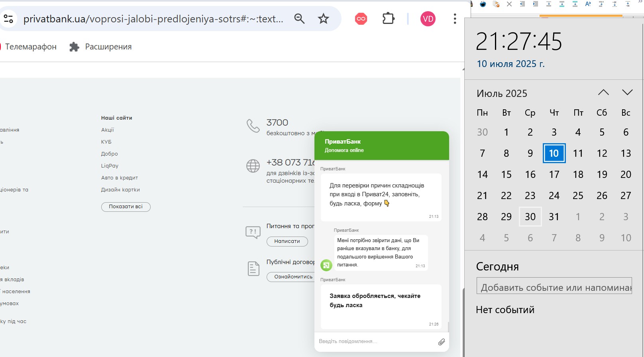Click the Сегодня heading in calendar panel
Viewport: 644px width, 357px height.
pyautogui.click(x=497, y=266)
